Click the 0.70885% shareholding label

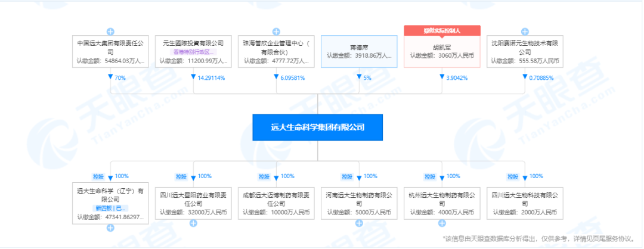coord(541,77)
